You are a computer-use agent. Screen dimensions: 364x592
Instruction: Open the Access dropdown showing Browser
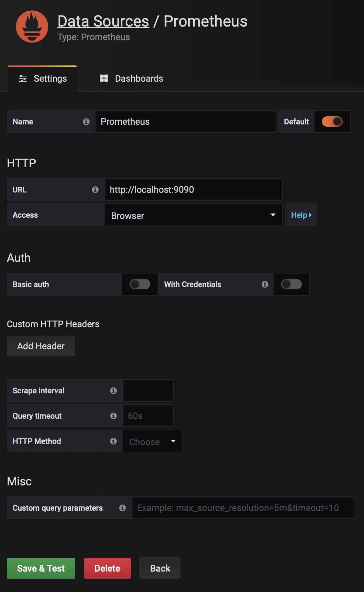(193, 215)
